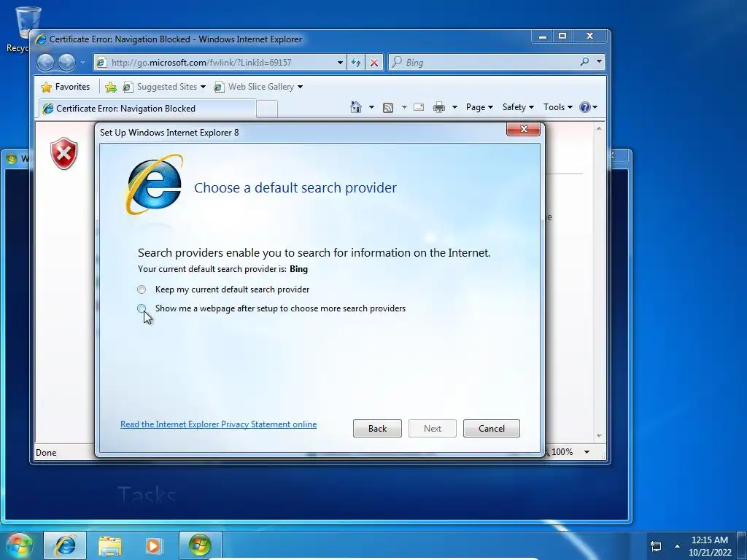Screen dimensions: 747x560
Task: Click the RSS Feeds icon
Action: coord(388,108)
